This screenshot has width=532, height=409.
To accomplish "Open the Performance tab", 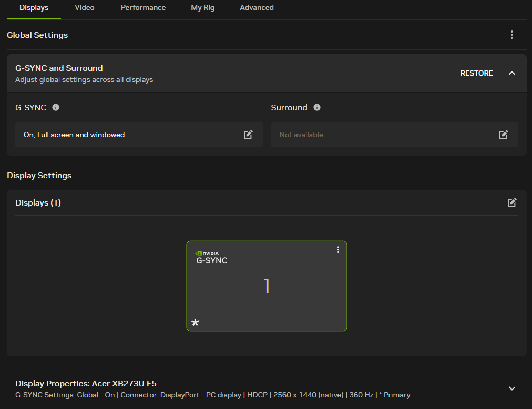I will coord(143,8).
